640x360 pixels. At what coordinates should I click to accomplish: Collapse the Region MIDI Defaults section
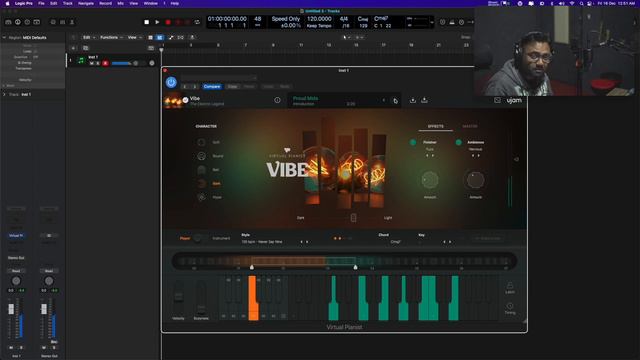4,38
